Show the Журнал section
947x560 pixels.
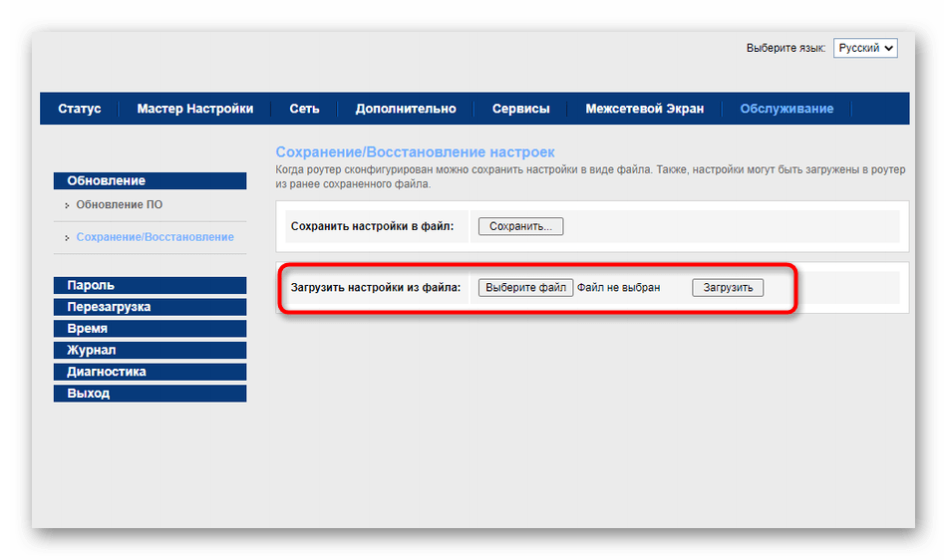(150, 350)
